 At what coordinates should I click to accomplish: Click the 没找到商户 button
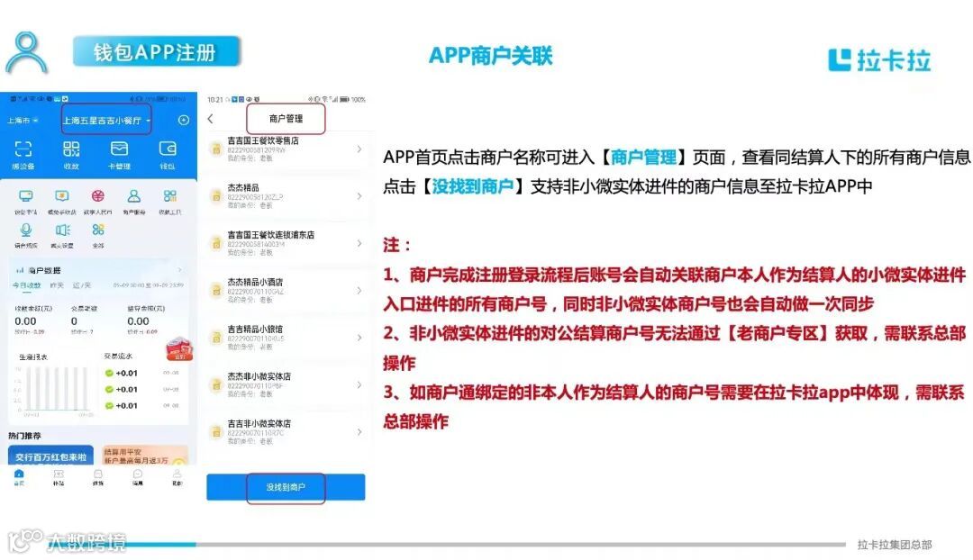[x=286, y=487]
